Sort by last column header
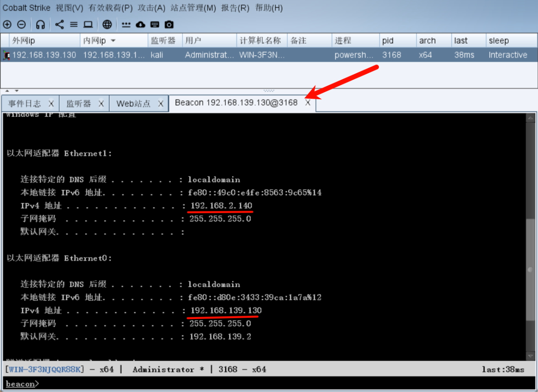Image resolution: width=538 pixels, height=392 pixels. (468, 41)
